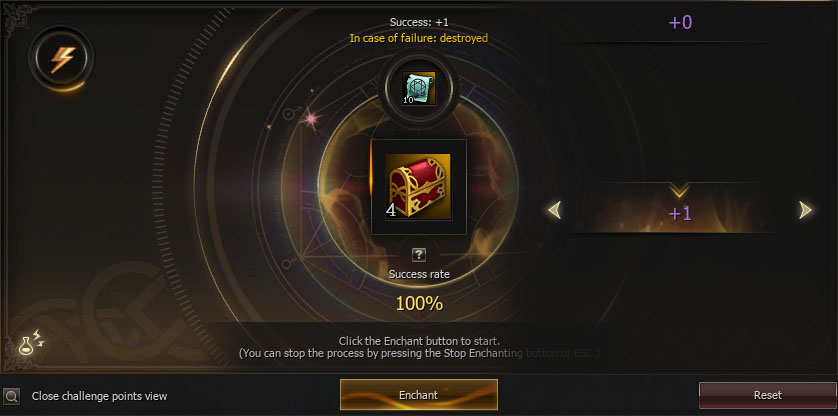Click the 'Success rate' label

tap(419, 274)
